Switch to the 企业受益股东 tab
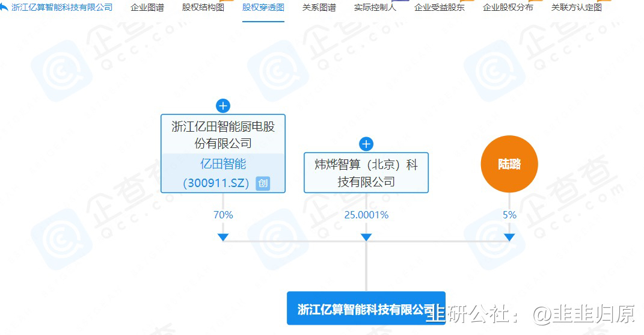 [440, 7]
